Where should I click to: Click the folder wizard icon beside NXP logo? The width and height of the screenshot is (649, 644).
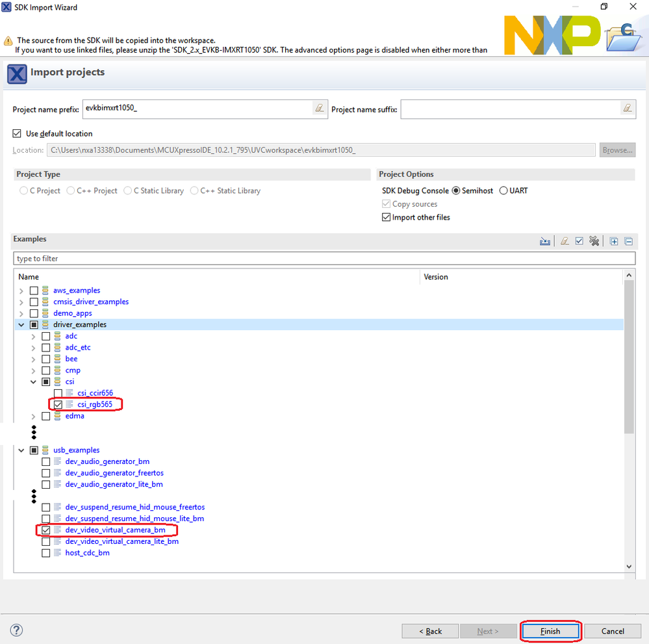[624, 38]
